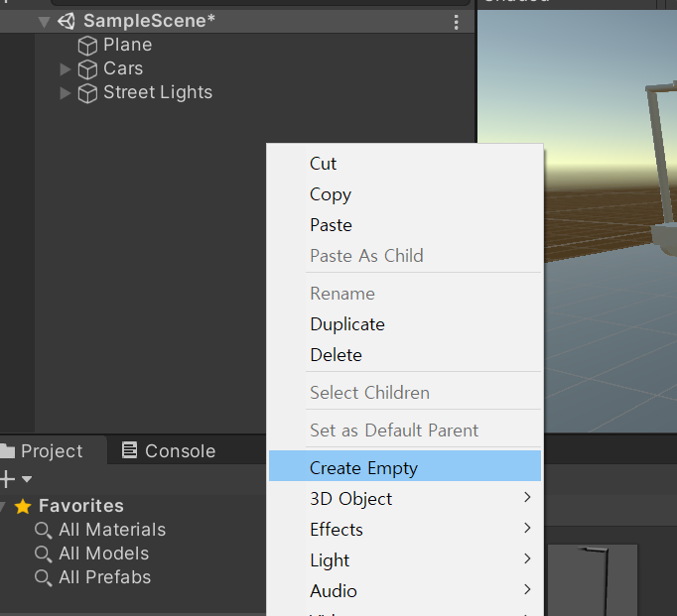Switch to the Project tab
677x616 pixels.
(52, 450)
